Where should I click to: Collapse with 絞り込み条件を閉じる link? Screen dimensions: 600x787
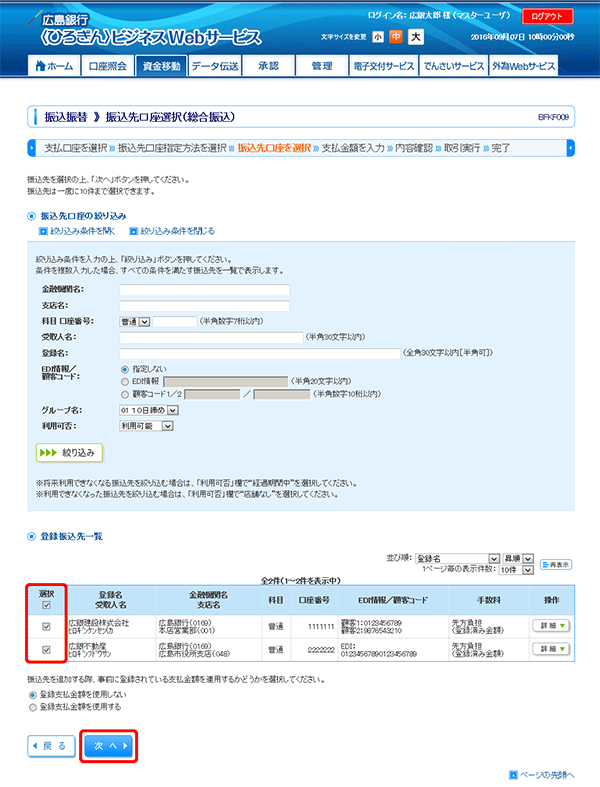pos(172,231)
